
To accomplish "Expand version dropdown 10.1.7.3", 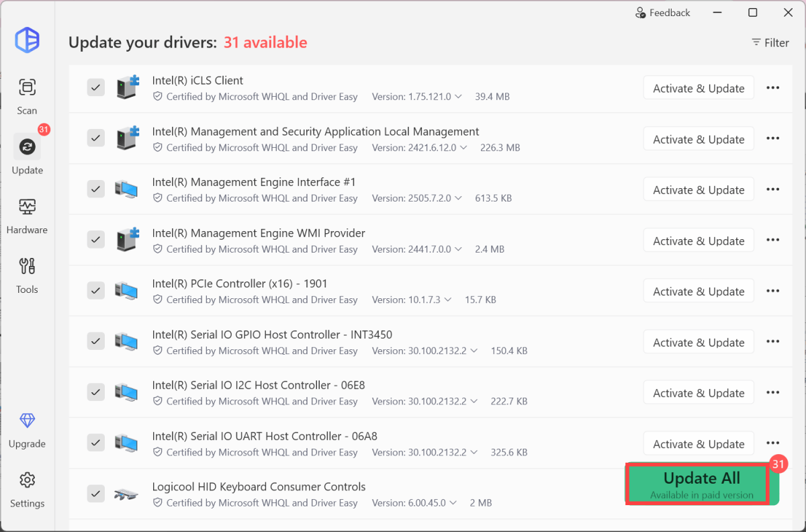I will (447, 300).
